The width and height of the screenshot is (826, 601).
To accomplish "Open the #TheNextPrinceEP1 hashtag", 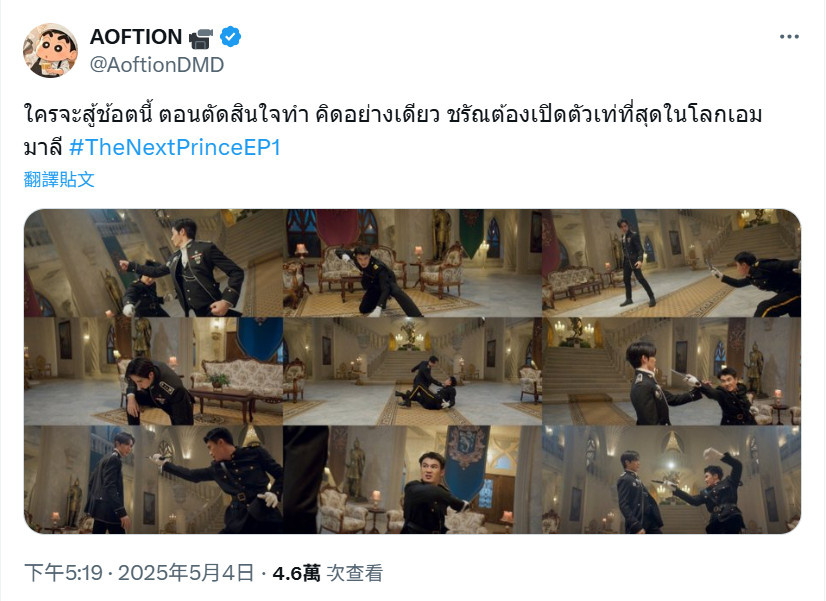I will 175,147.
